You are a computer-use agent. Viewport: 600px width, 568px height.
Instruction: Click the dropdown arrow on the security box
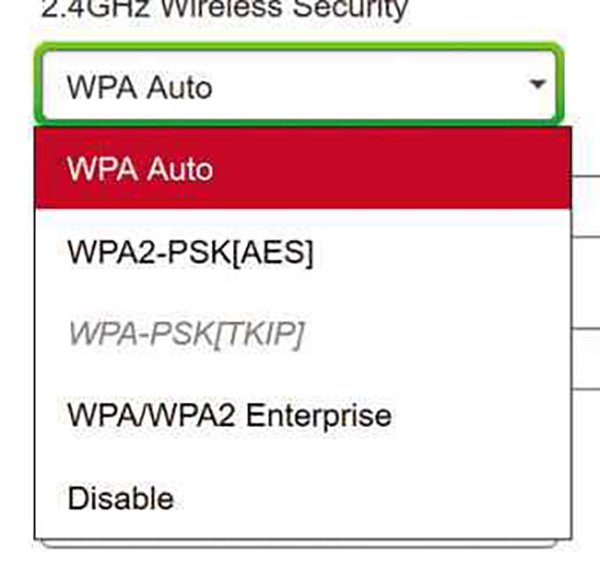[x=538, y=84]
